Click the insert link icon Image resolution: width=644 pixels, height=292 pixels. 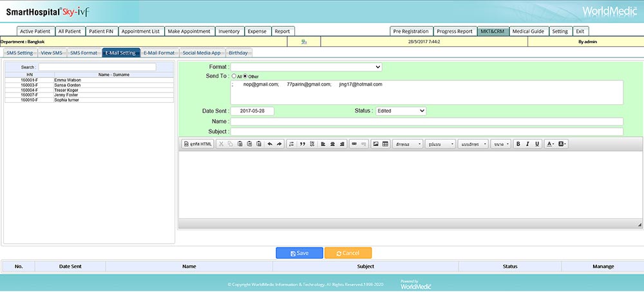[x=354, y=143]
